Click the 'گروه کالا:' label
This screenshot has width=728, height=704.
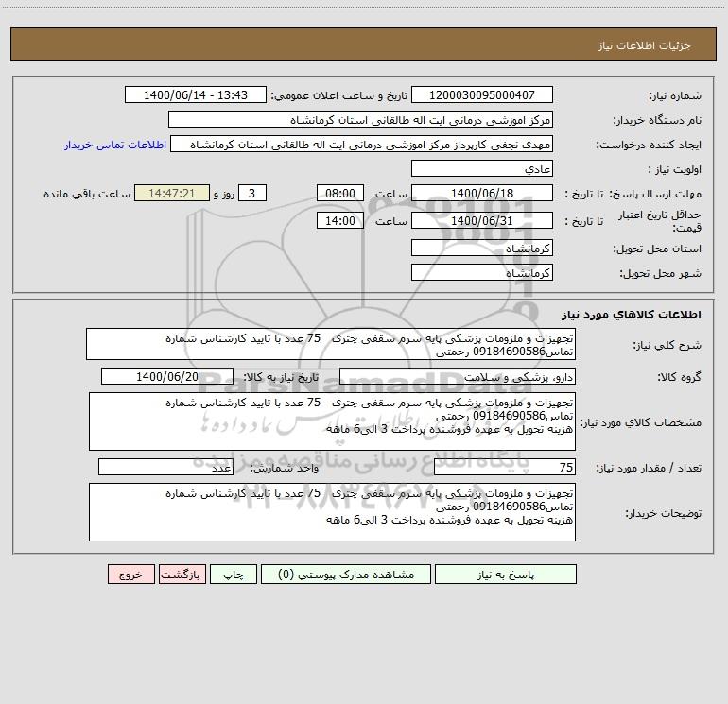[x=679, y=377]
